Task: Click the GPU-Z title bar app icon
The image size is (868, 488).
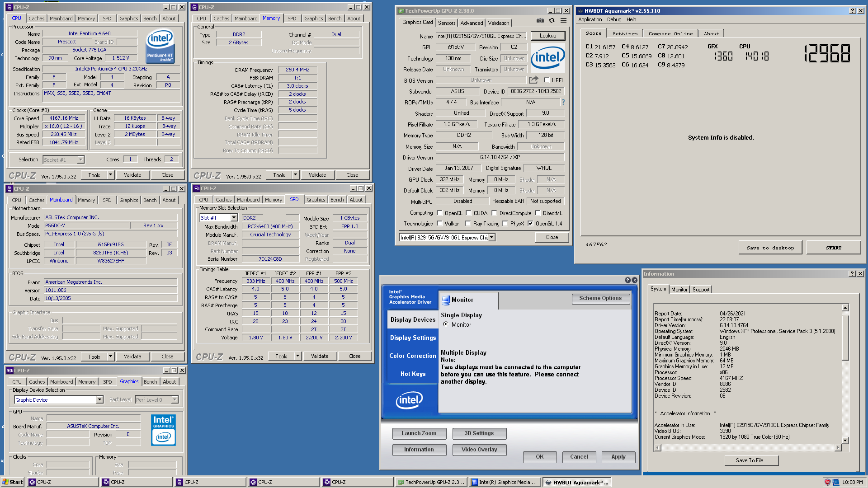Action: (401, 11)
